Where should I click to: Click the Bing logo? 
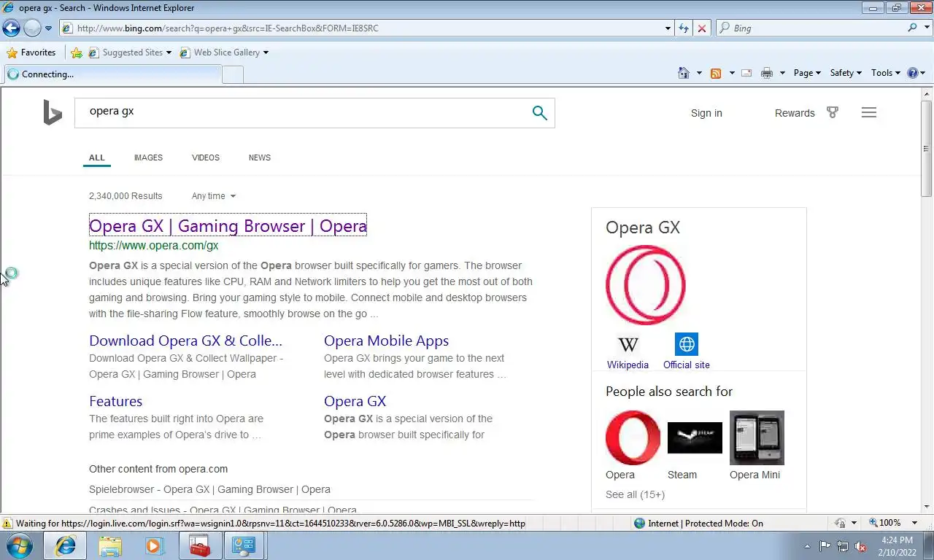(53, 113)
